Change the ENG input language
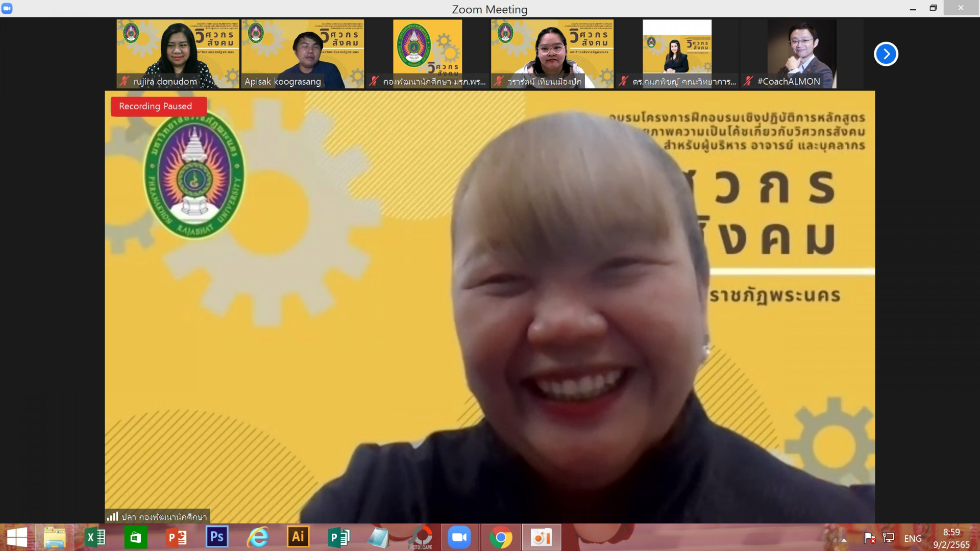The height and width of the screenshot is (551, 980). [x=913, y=538]
